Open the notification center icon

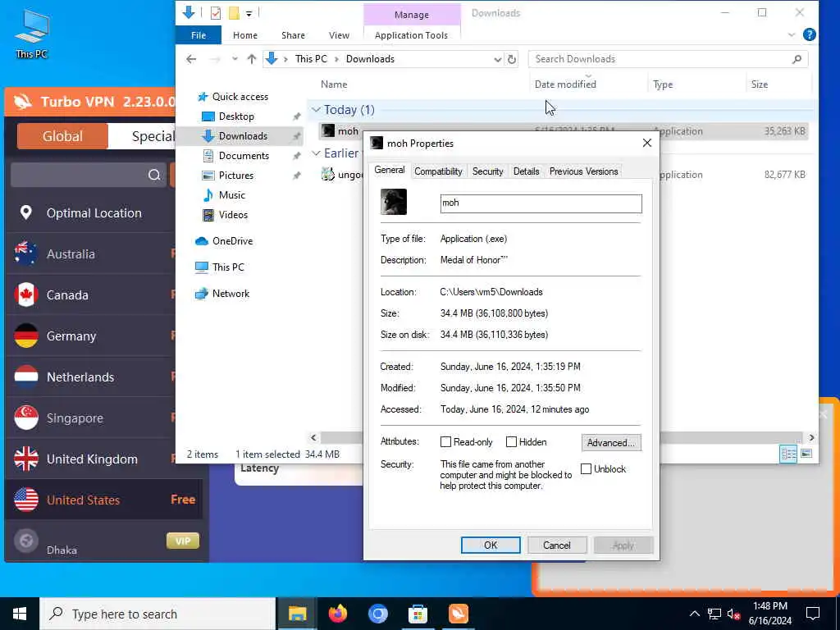(813, 614)
